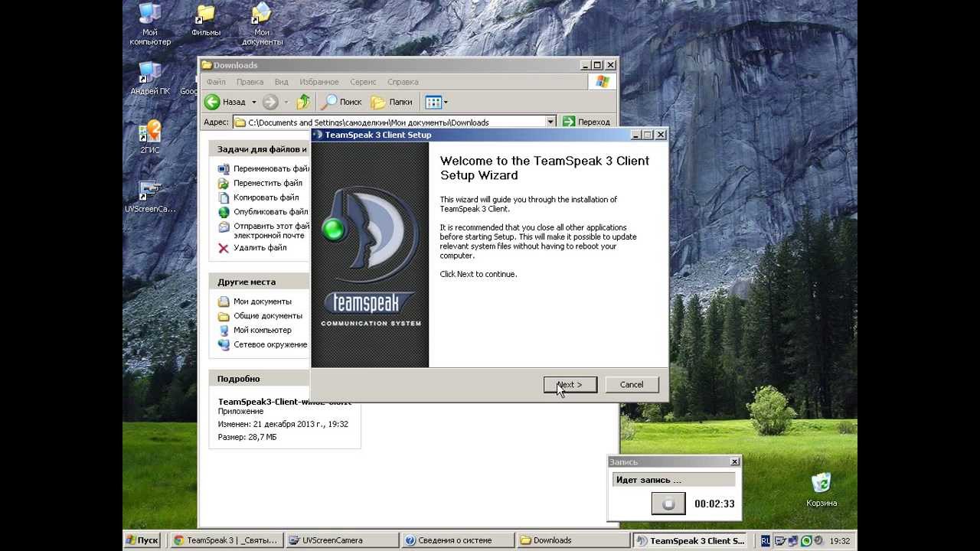Close the Запись recording window

[x=734, y=461]
